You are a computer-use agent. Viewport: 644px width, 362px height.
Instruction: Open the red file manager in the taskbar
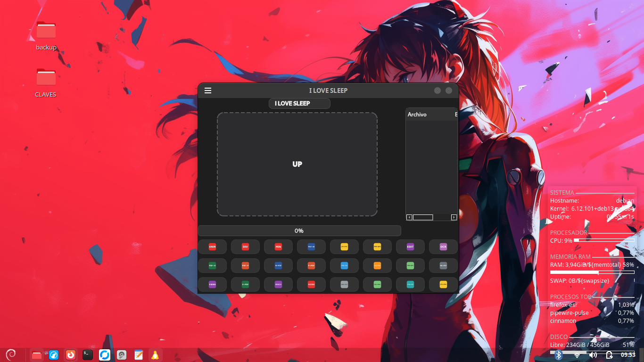(x=37, y=355)
